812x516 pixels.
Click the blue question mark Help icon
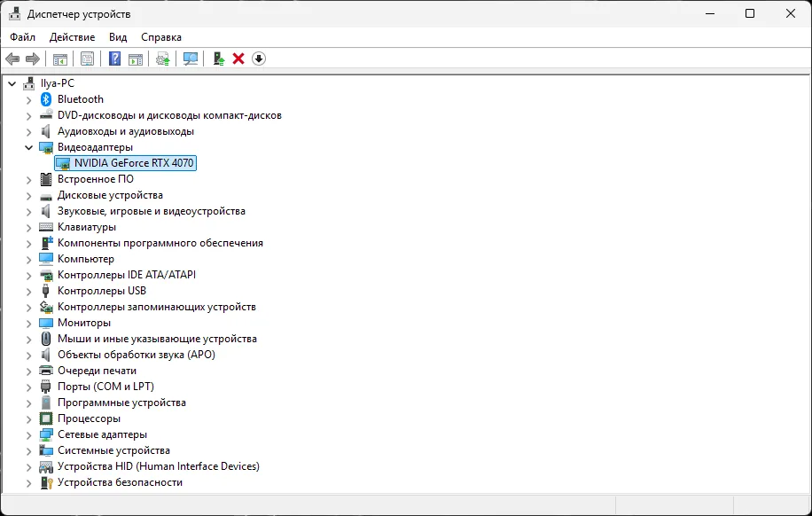click(x=114, y=59)
